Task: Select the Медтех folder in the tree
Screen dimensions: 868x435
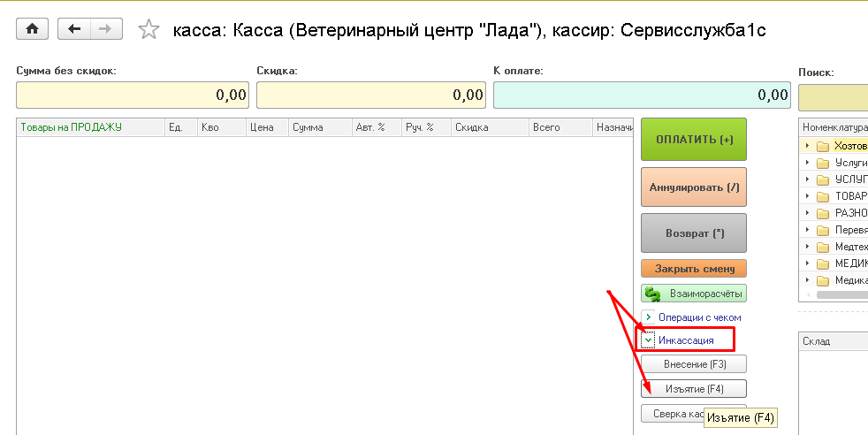Action: point(850,247)
